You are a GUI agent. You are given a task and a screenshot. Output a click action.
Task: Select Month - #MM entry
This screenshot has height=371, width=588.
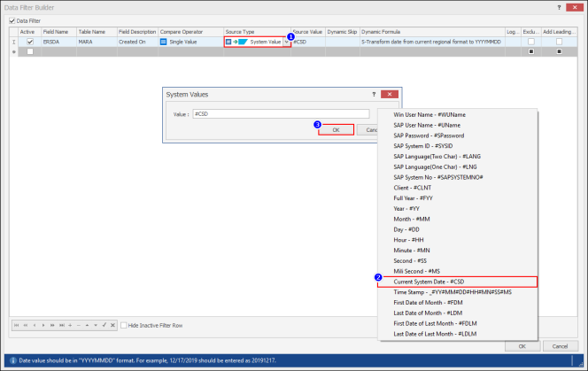point(457,219)
